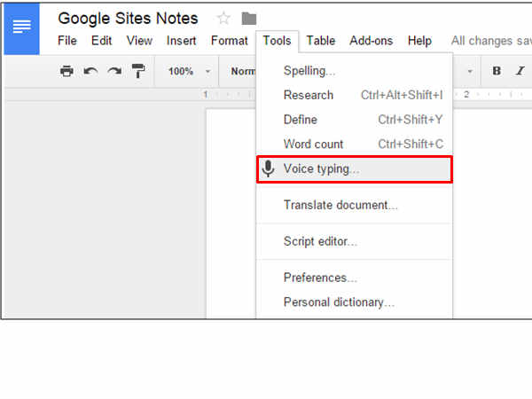Click the All changes saved status
This screenshot has width=532, height=399.
(491, 41)
